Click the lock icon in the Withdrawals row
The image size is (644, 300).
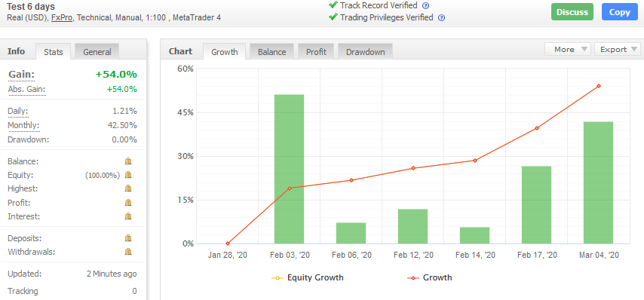[128, 252]
